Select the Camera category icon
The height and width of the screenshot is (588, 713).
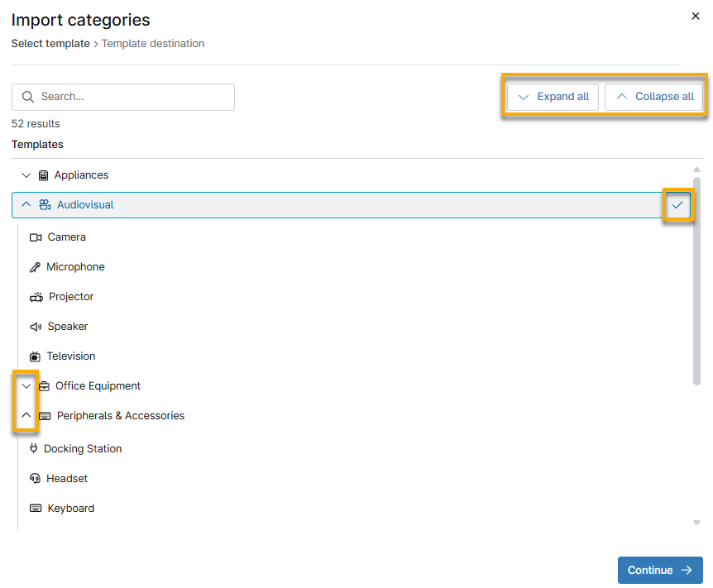(x=34, y=237)
